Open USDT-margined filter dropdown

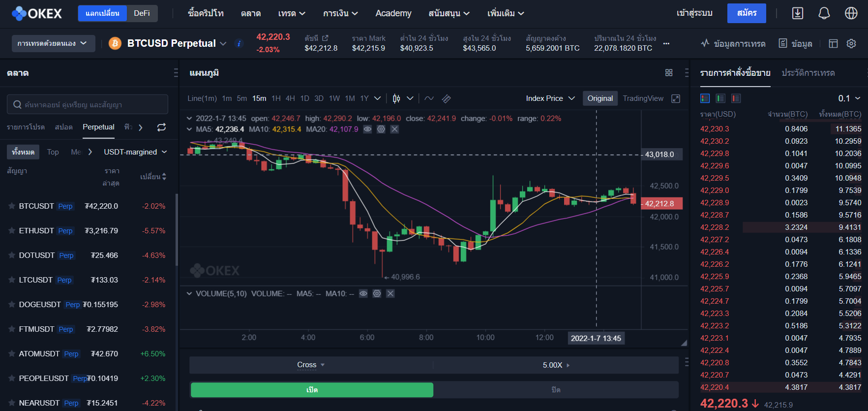(135, 152)
